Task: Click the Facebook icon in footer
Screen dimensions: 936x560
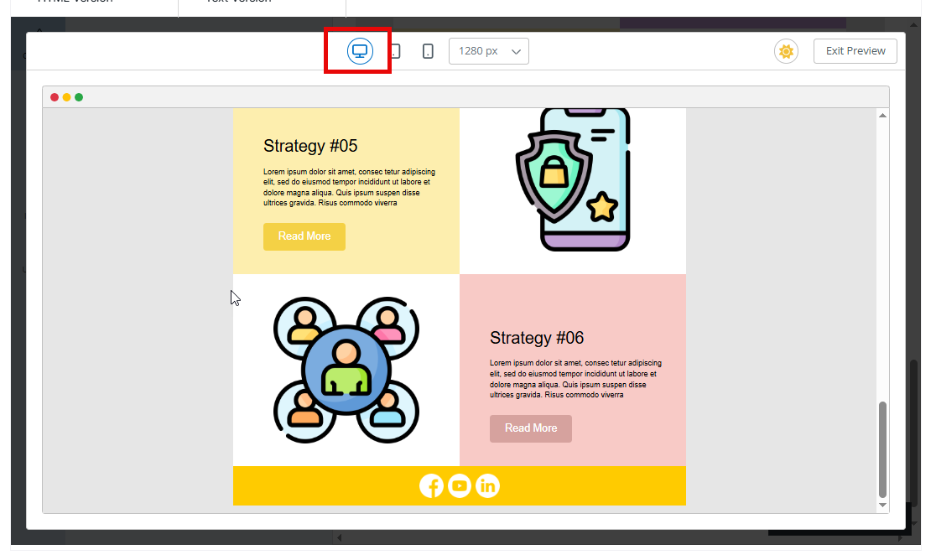Action: pyautogui.click(x=431, y=485)
